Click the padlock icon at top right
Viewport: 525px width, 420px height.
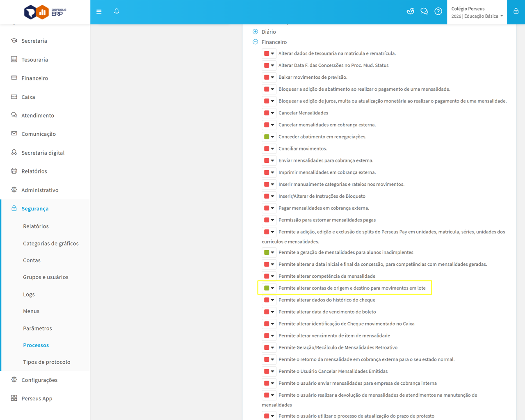[516, 11]
